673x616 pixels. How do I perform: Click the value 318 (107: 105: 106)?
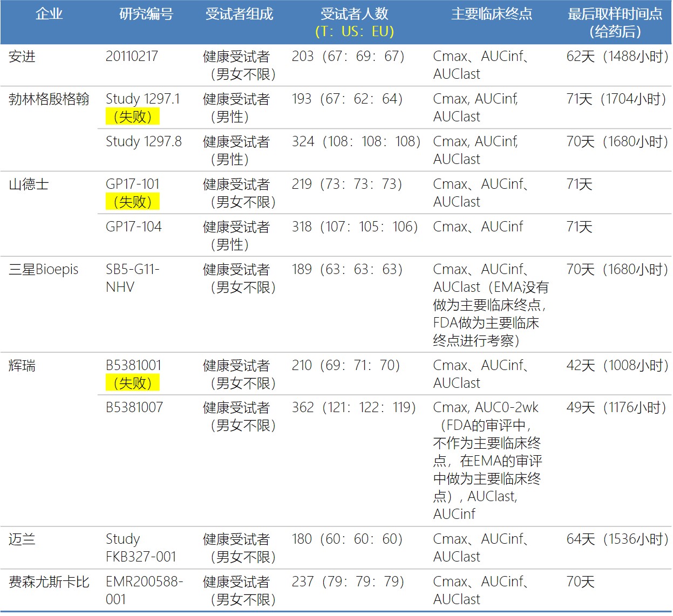coord(355,227)
